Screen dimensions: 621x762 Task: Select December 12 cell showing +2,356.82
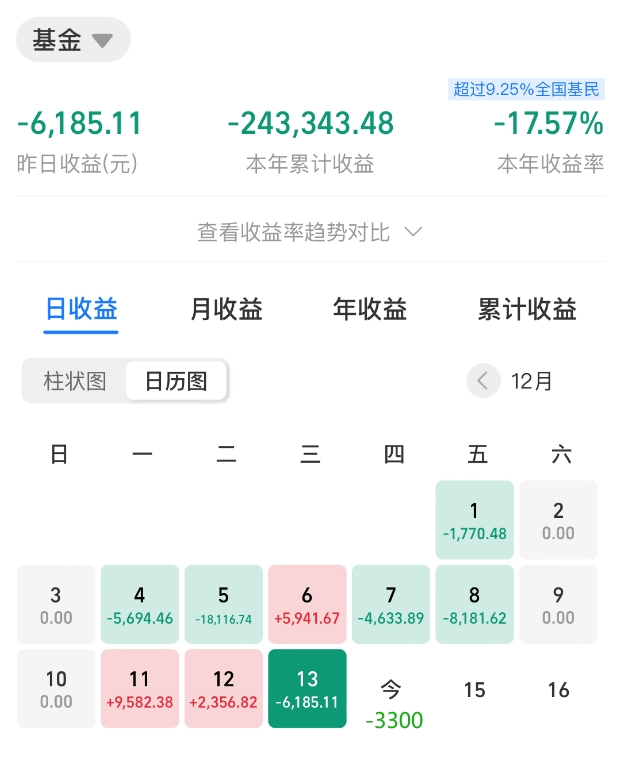(x=224, y=689)
